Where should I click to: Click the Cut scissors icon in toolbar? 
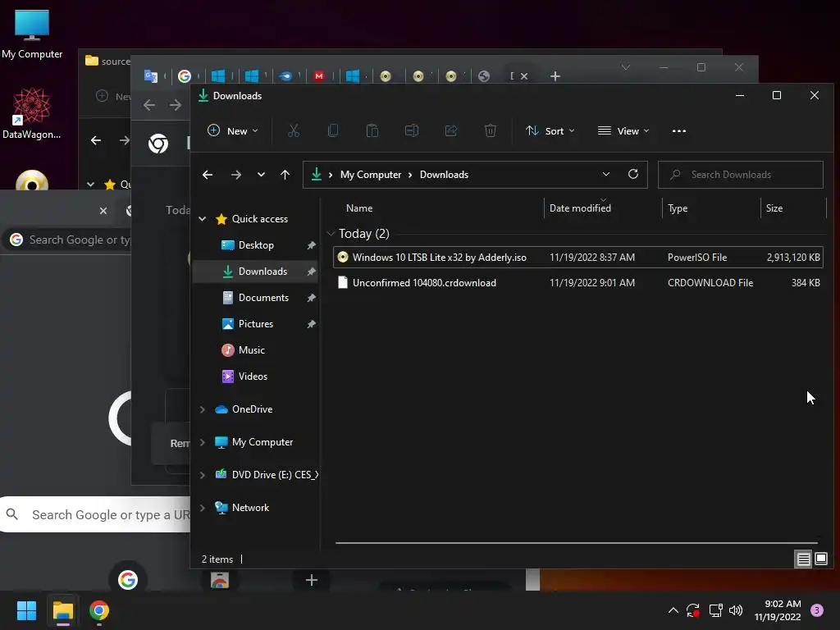(x=294, y=130)
